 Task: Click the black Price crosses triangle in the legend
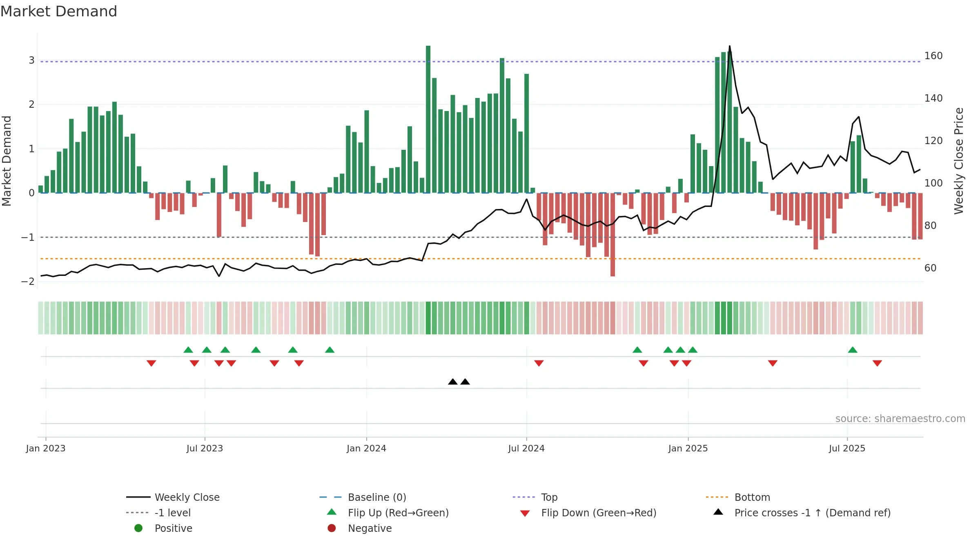pyautogui.click(x=718, y=512)
